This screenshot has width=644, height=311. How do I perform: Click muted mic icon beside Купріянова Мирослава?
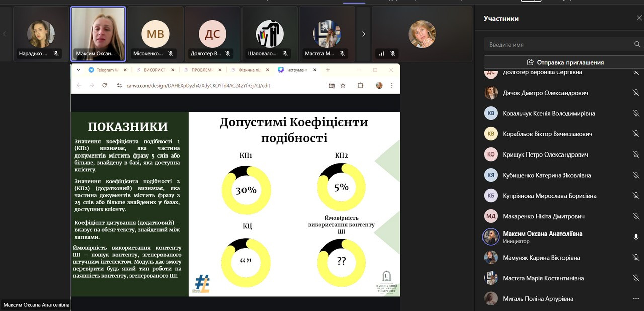pyautogui.click(x=636, y=196)
